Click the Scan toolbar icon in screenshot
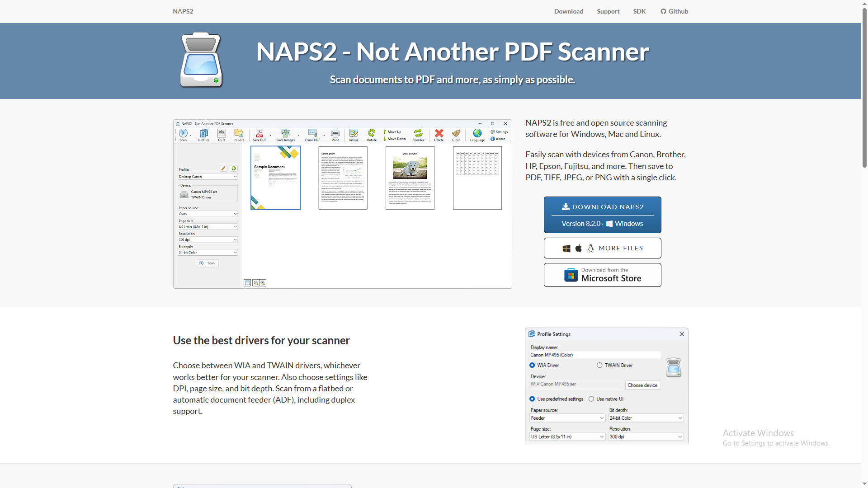The height and width of the screenshot is (488, 868). (x=183, y=133)
